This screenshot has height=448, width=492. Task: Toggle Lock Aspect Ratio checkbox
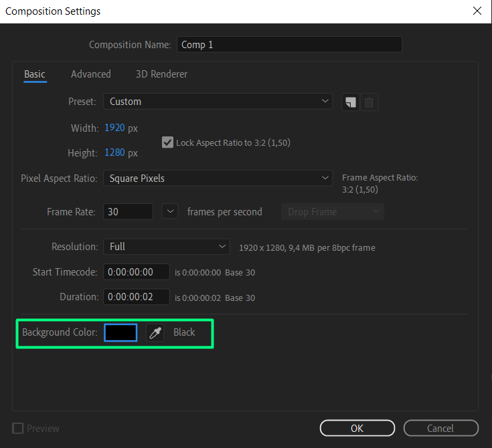[x=167, y=142]
